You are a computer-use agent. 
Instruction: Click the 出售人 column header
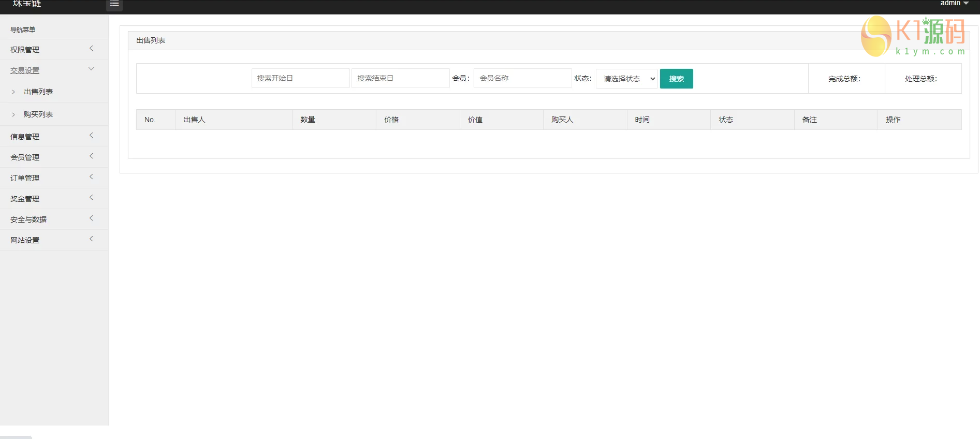point(234,120)
